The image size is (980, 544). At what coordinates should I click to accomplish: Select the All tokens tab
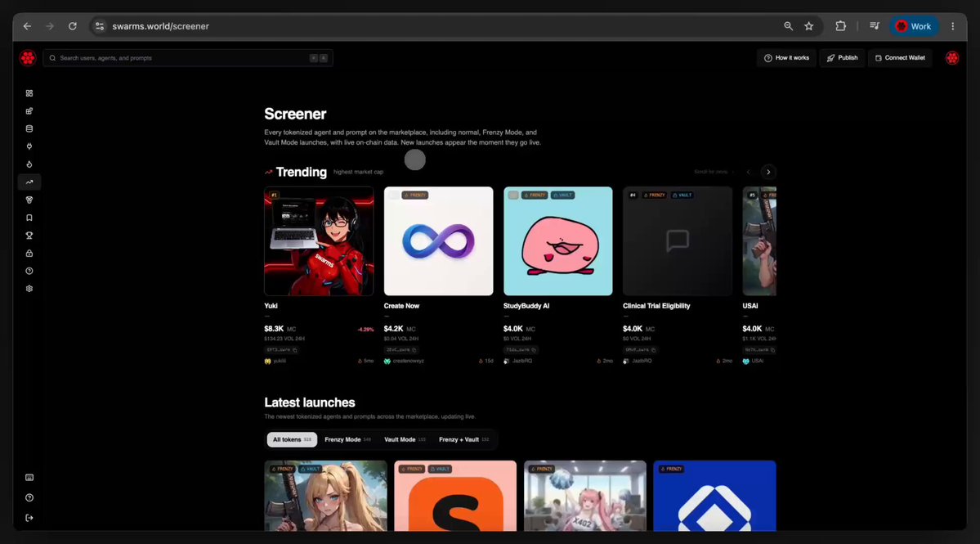coord(292,439)
